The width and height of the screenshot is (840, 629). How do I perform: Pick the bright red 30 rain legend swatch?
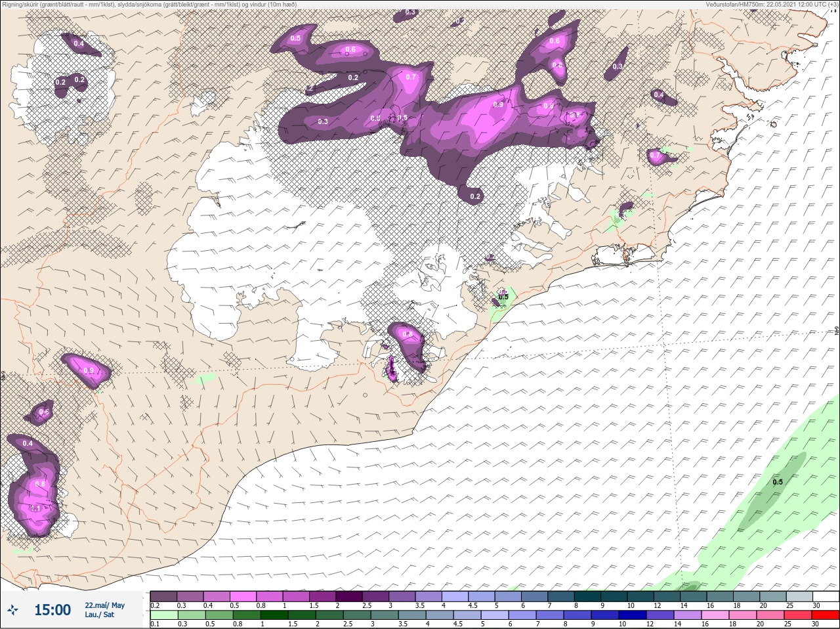[826, 615]
